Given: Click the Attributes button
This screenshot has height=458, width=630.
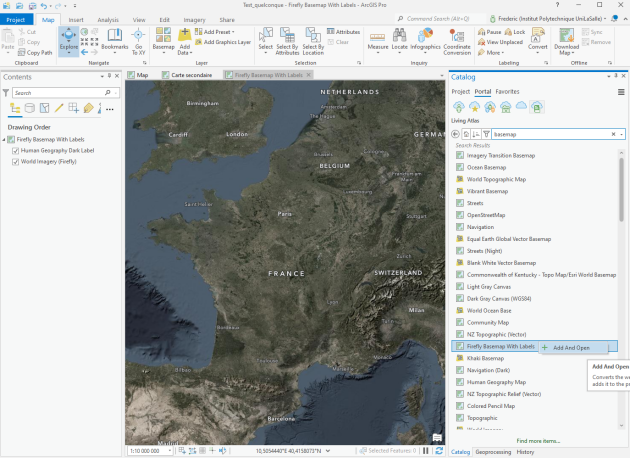Looking at the screenshot, I should (344, 32).
